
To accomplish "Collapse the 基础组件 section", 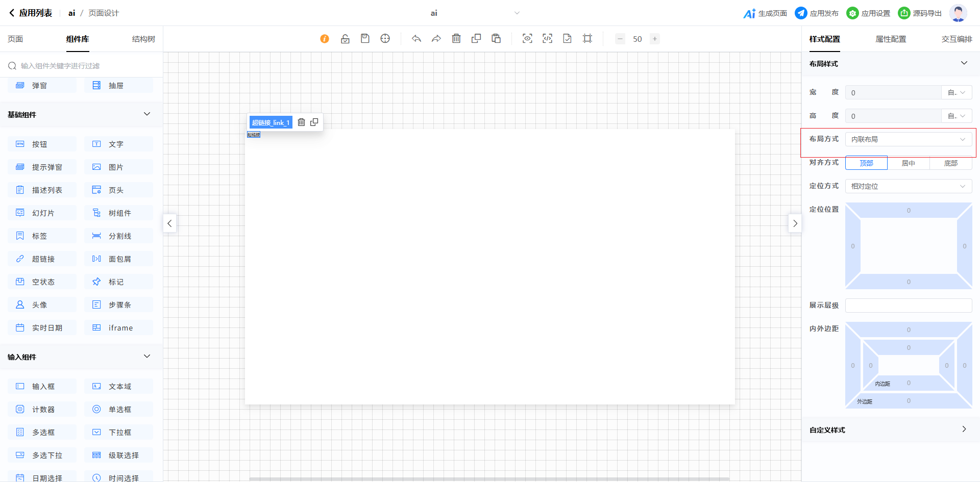I will click(147, 114).
